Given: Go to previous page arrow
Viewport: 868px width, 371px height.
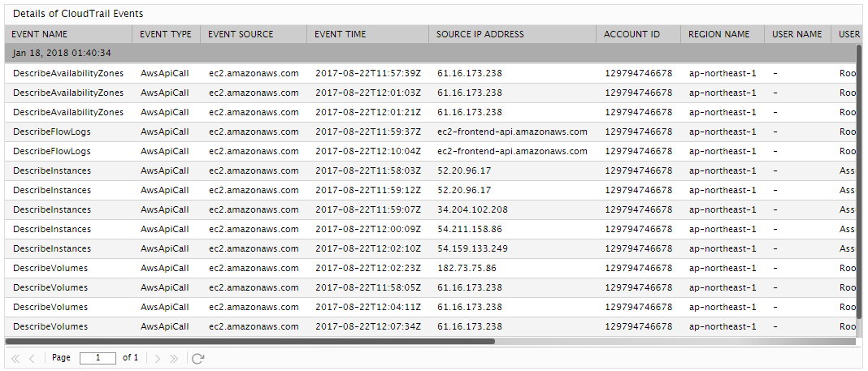Looking at the screenshot, I should point(32,358).
